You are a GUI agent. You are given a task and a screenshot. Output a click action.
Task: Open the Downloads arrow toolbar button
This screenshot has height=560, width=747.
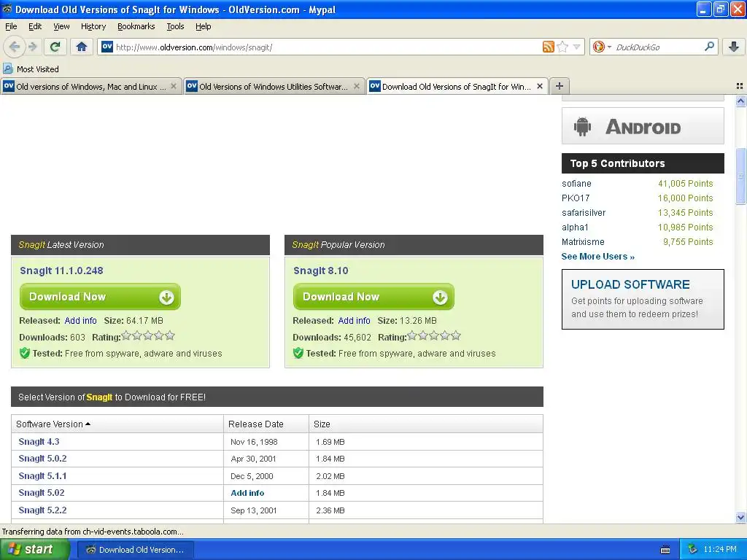(x=734, y=47)
